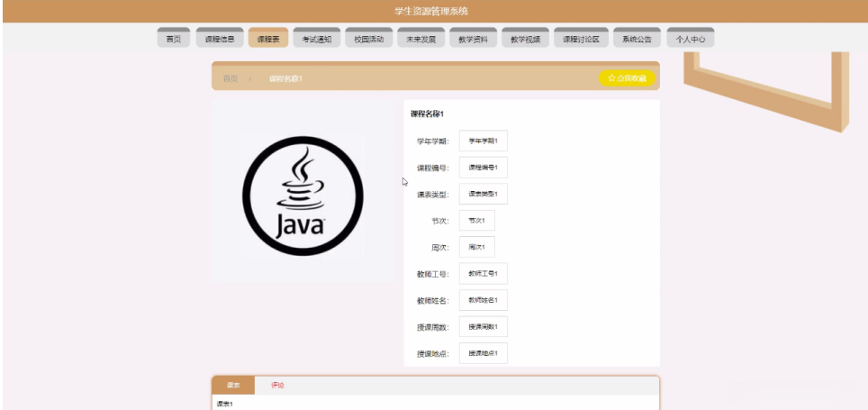This screenshot has height=410, width=868.
Task: Go to 课程信息 in the nav bar
Action: (x=220, y=39)
